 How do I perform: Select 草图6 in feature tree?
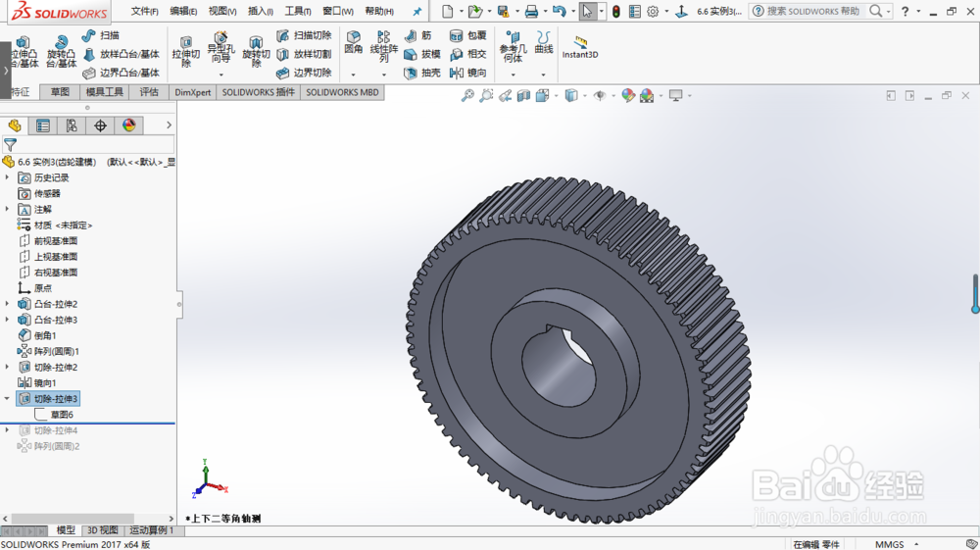54,415
